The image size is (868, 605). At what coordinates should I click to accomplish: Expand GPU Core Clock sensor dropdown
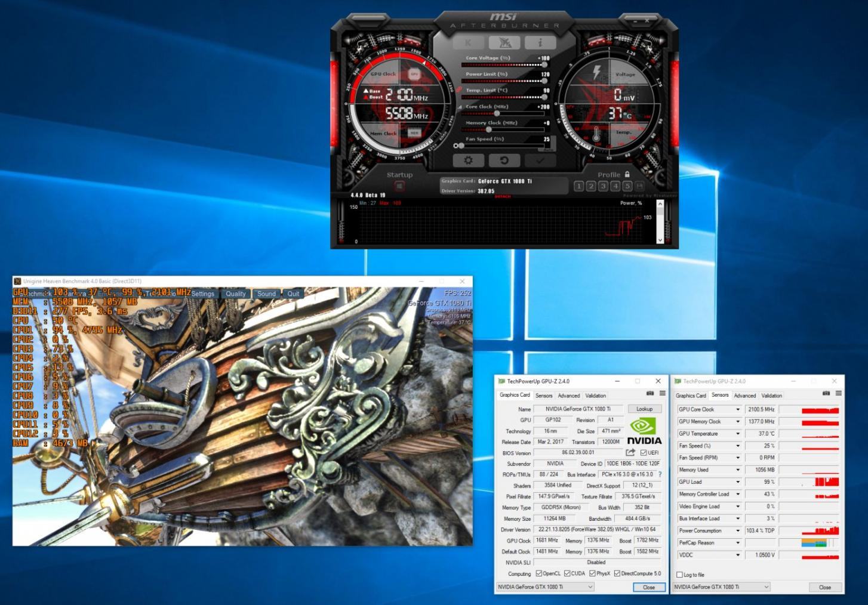tap(738, 409)
